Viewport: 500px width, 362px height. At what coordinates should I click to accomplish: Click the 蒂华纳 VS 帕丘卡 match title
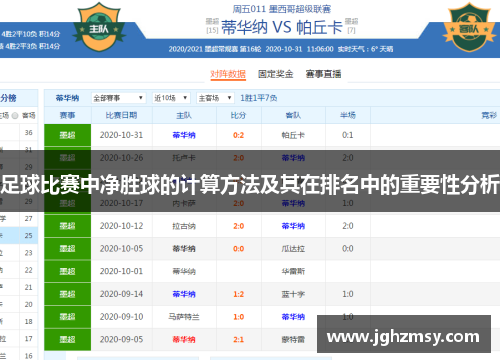tap(282, 27)
